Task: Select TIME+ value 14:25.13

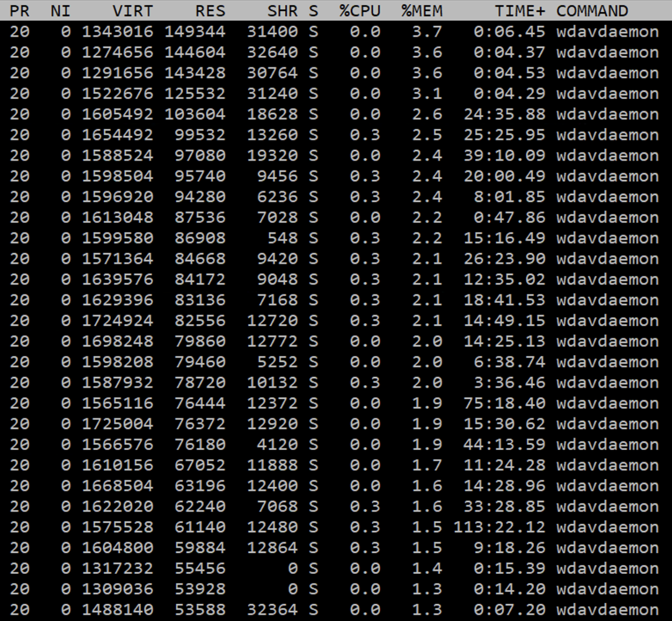Action: pos(504,341)
